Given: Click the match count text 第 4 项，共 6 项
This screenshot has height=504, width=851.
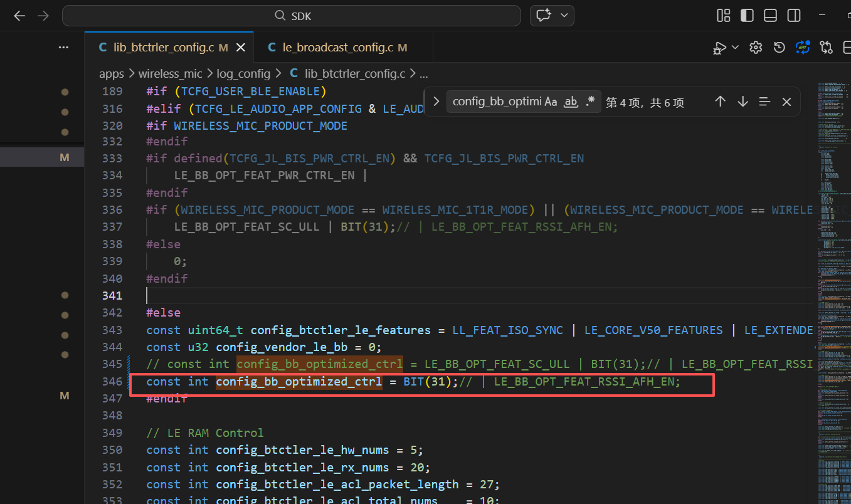Looking at the screenshot, I should [x=645, y=102].
